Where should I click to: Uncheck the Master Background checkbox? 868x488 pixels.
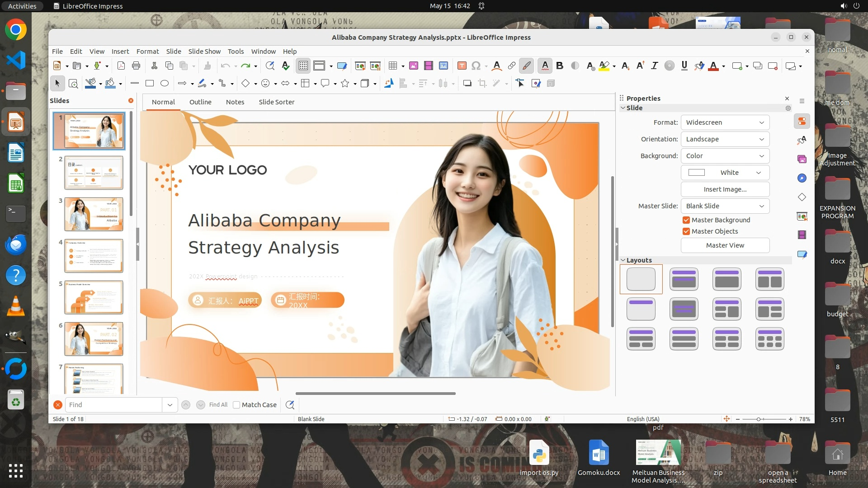click(x=686, y=220)
